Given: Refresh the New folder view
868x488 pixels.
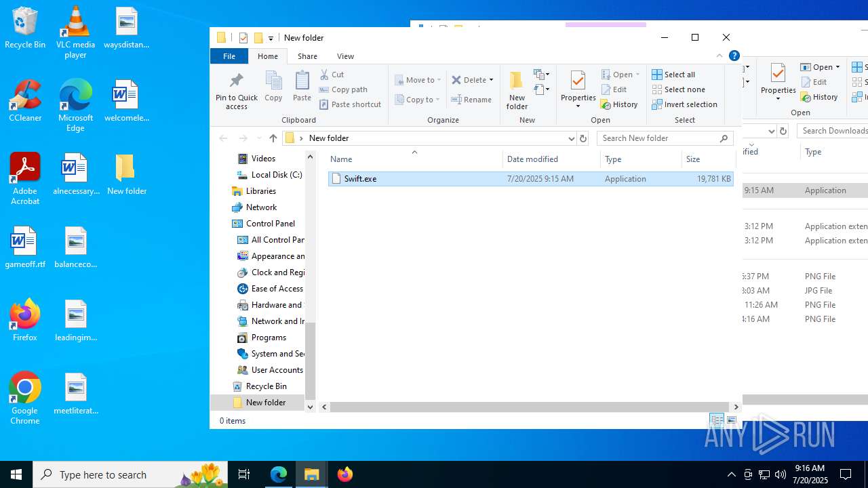Looking at the screenshot, I should (x=583, y=138).
